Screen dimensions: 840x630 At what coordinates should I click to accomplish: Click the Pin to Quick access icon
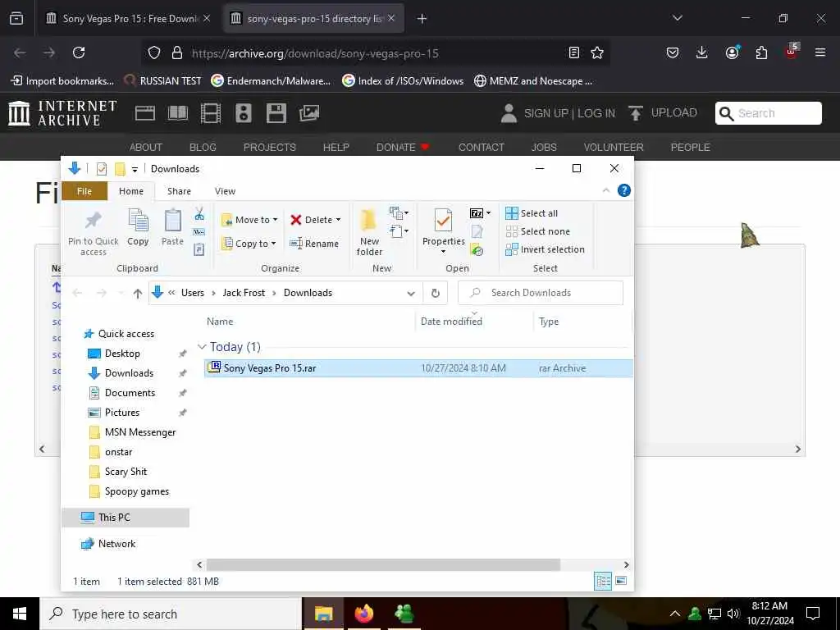[94, 220]
